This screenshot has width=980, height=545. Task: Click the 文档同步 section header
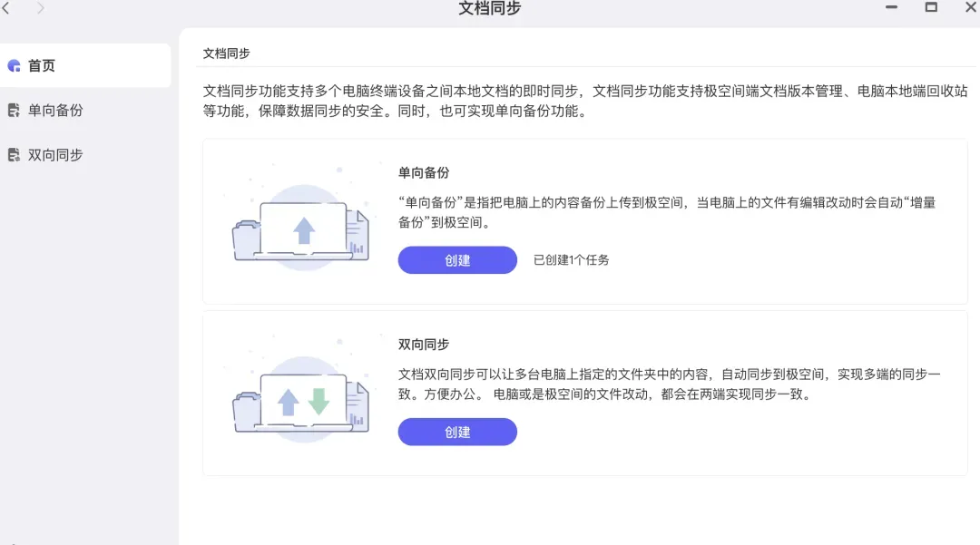click(226, 54)
